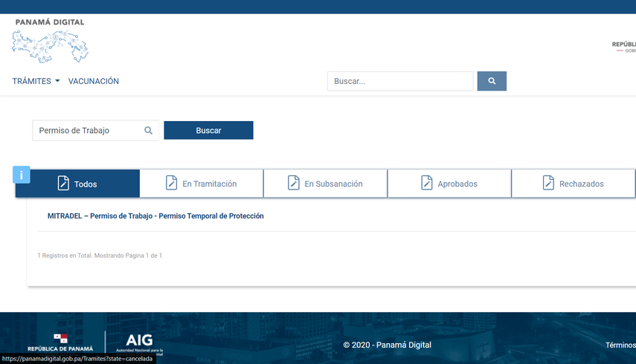Follow the Términos link in footer
The image size is (636, 364).
[620, 345]
